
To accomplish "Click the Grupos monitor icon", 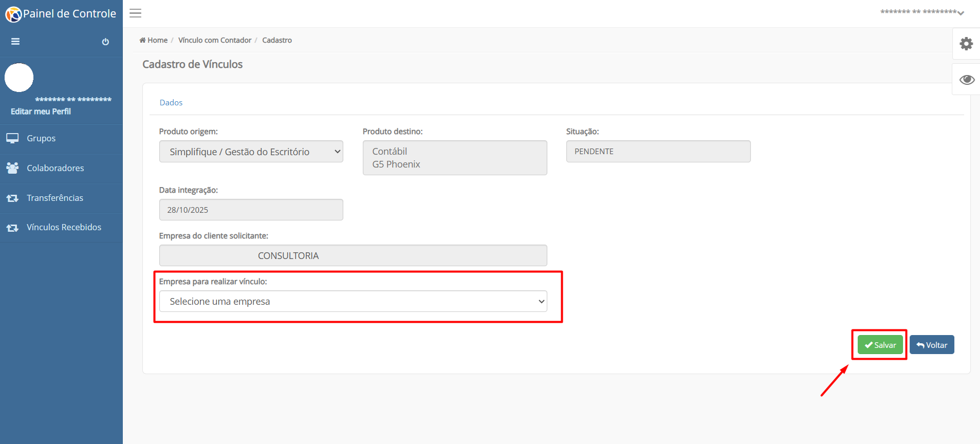I will tap(12, 138).
